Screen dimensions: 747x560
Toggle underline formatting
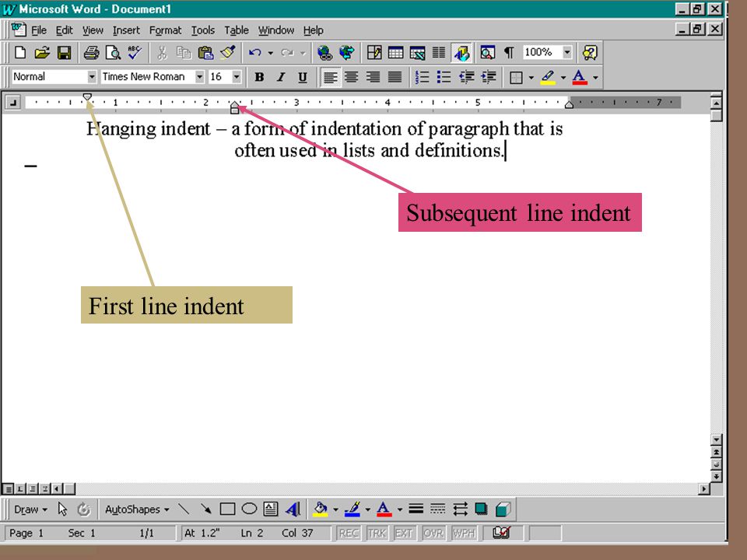pos(303,77)
